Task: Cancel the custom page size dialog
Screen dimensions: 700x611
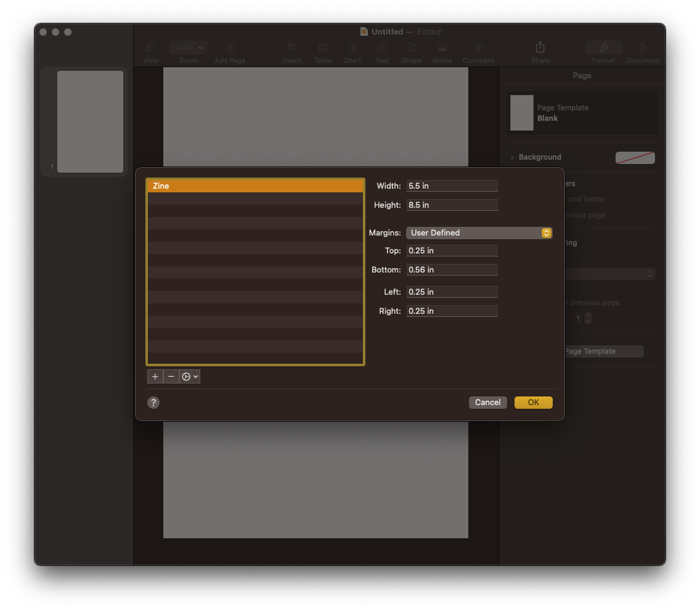Action: [487, 402]
